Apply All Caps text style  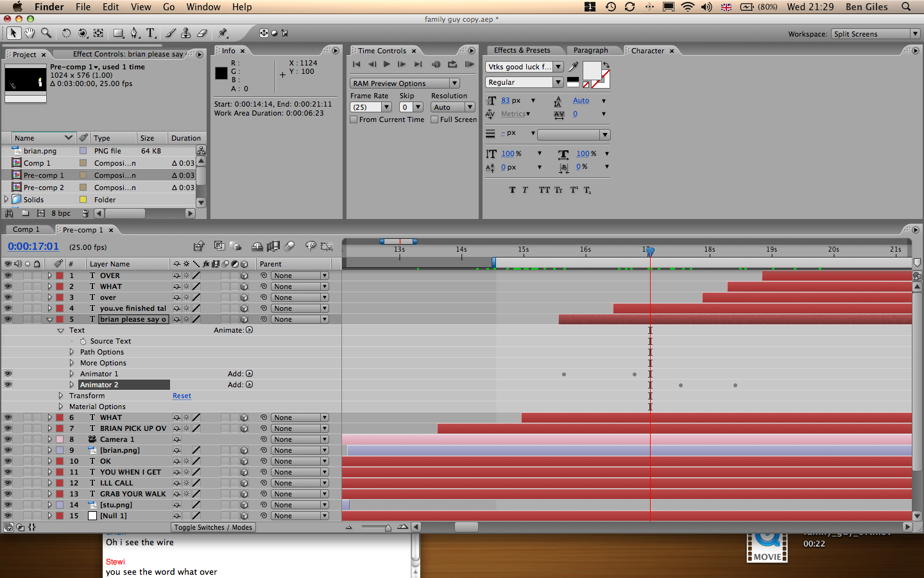click(x=544, y=190)
